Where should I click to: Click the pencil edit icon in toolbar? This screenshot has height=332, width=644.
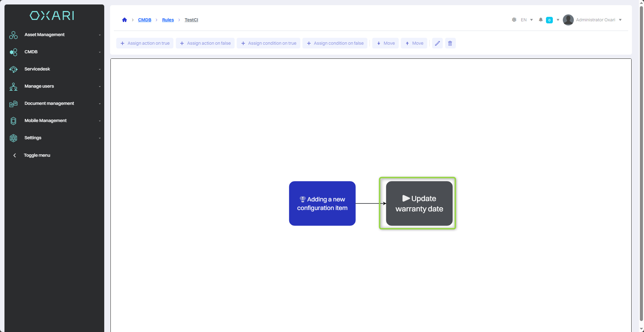click(x=437, y=43)
